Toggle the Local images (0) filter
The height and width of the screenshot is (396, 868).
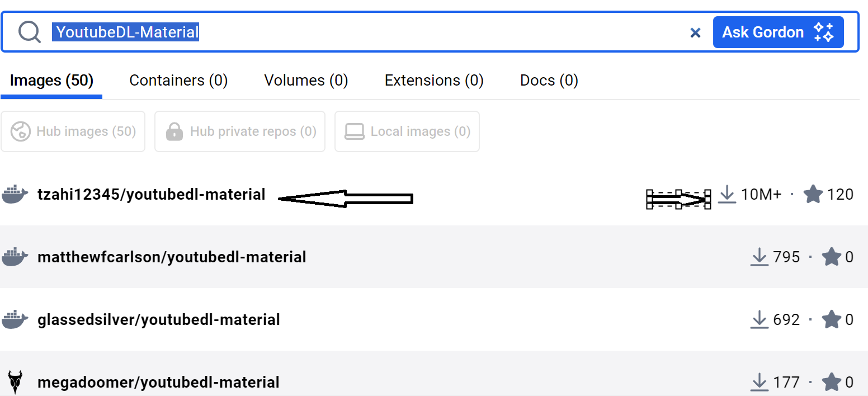coord(407,131)
